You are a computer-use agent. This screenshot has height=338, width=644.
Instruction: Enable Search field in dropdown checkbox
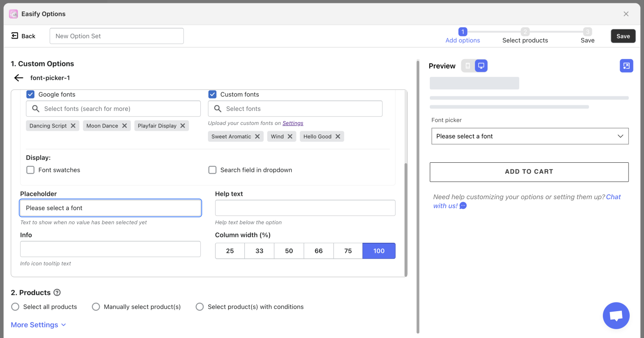pyautogui.click(x=213, y=170)
